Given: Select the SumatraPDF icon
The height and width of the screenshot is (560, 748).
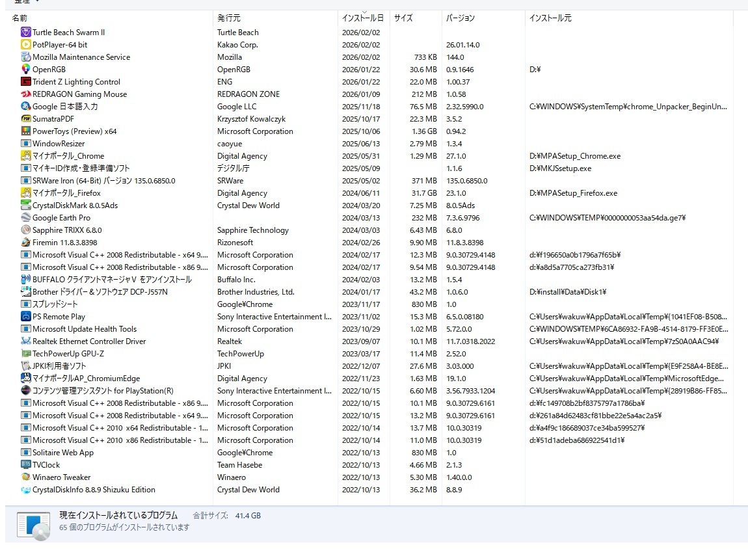Looking at the screenshot, I should click(x=26, y=119).
